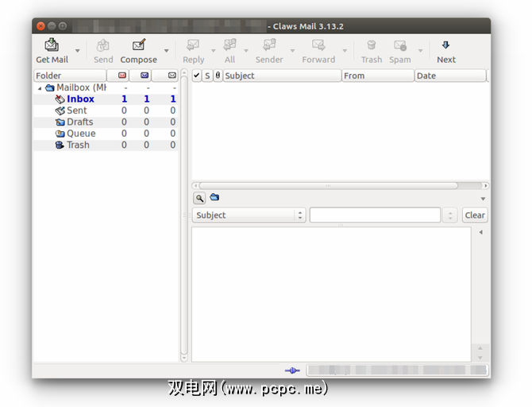Click the Trash toolbar icon
Viewport: 532px width, 407px height.
click(372, 45)
